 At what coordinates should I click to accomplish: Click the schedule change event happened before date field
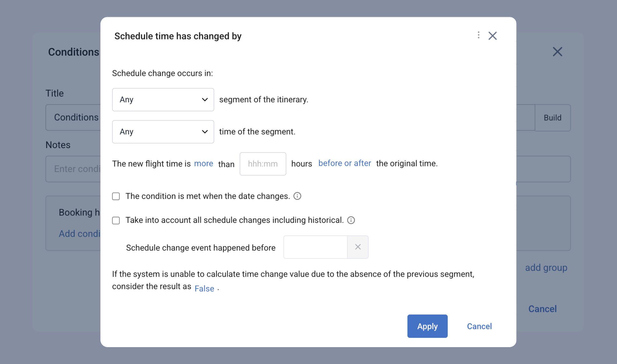click(x=315, y=247)
